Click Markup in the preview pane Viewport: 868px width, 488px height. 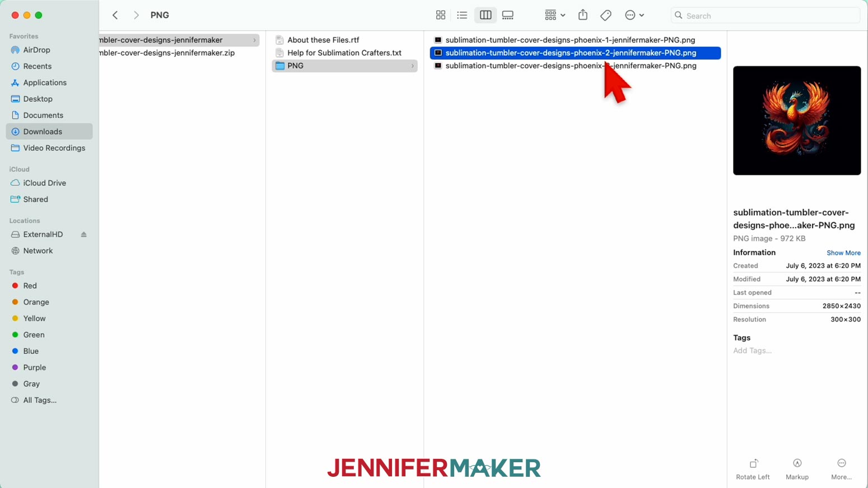[x=797, y=470]
